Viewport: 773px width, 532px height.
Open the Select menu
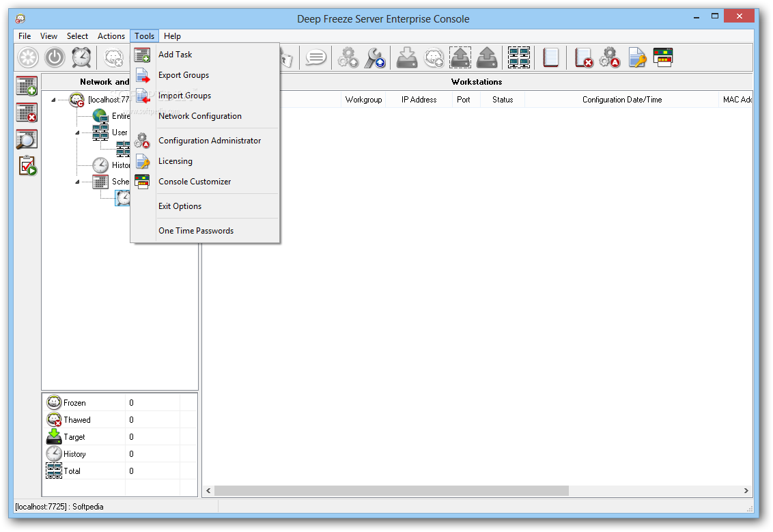tap(77, 36)
